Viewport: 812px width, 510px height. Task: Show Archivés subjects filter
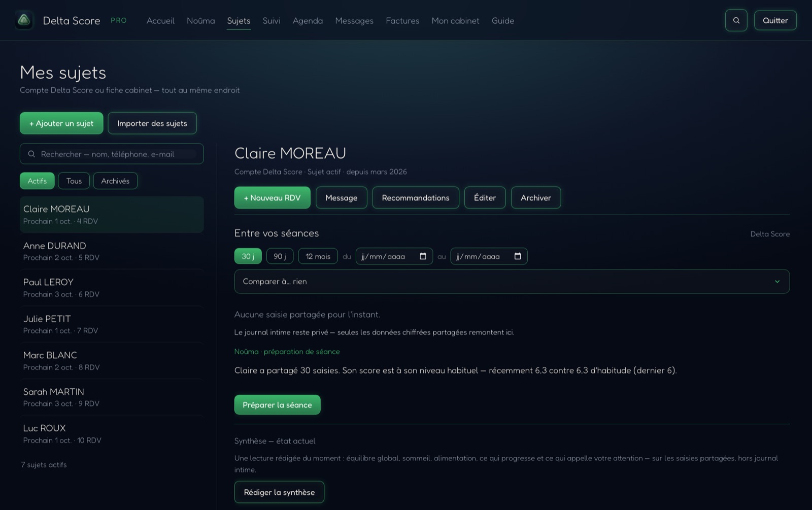click(x=115, y=181)
